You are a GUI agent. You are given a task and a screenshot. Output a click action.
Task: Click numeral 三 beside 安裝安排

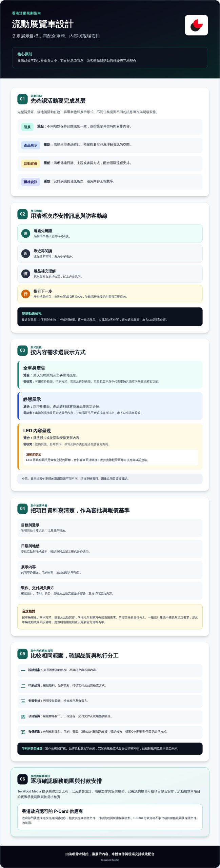click(x=23, y=701)
